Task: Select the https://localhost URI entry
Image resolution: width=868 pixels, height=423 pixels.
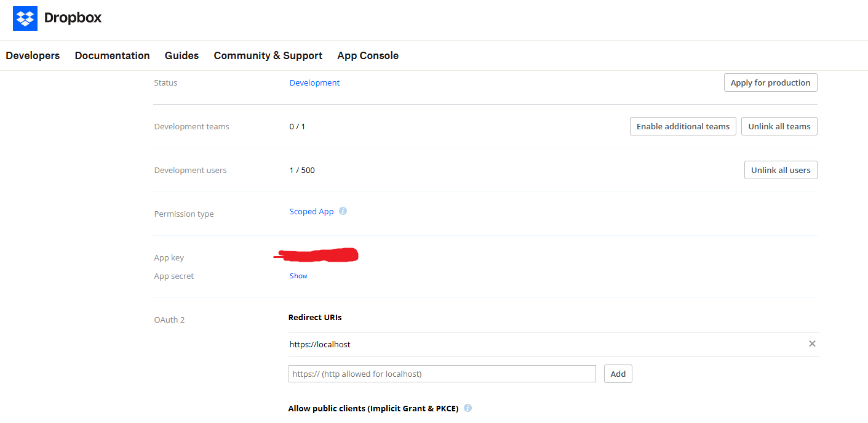Action: [320, 344]
